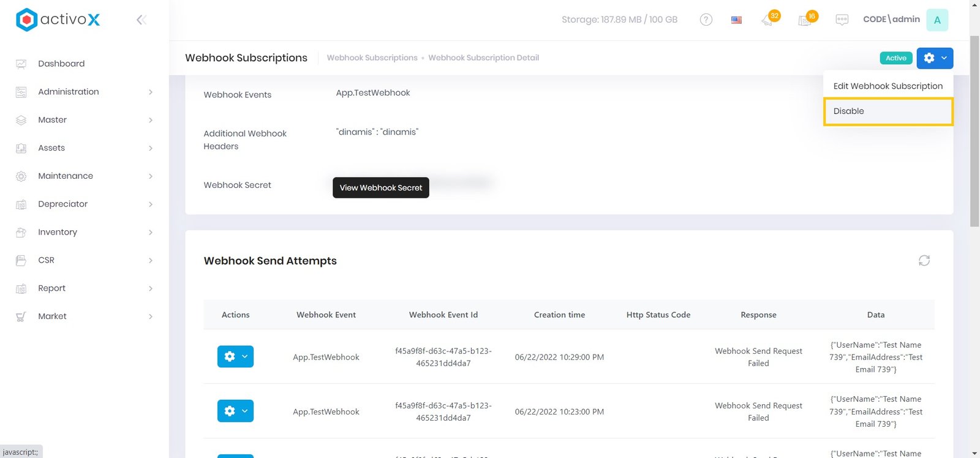Open the chat message icon
980x458 pixels.
pyautogui.click(x=842, y=20)
